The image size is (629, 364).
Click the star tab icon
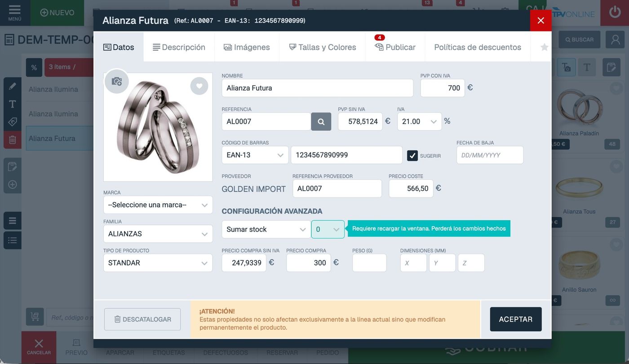pyautogui.click(x=544, y=47)
